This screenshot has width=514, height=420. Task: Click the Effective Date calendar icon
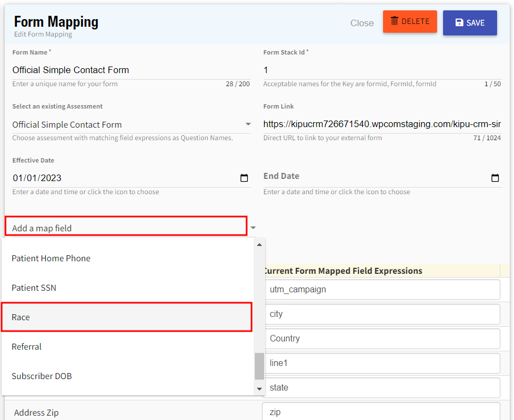coord(244,178)
